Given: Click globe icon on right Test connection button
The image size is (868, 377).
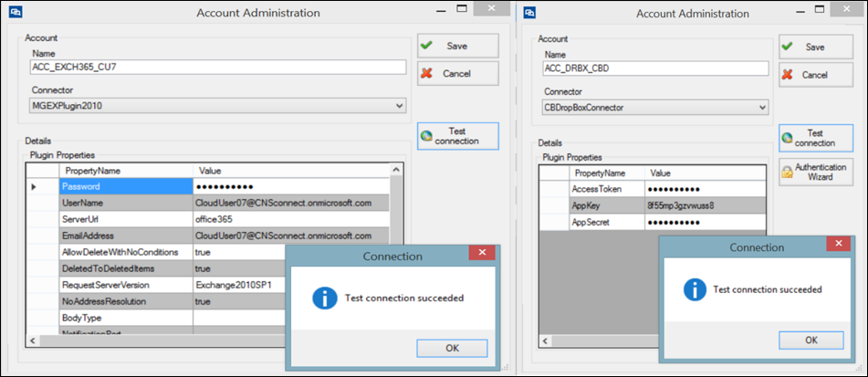Looking at the screenshot, I should [787, 139].
